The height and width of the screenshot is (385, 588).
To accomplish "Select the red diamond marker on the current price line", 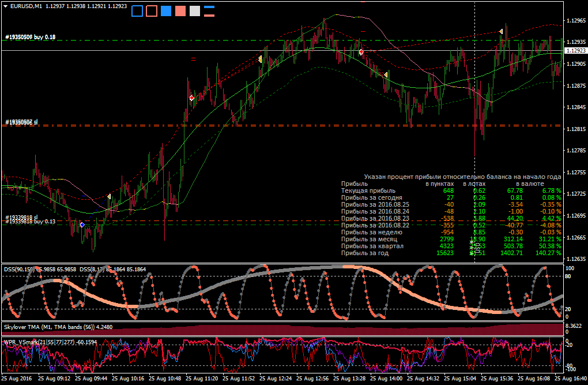I will point(361,52).
